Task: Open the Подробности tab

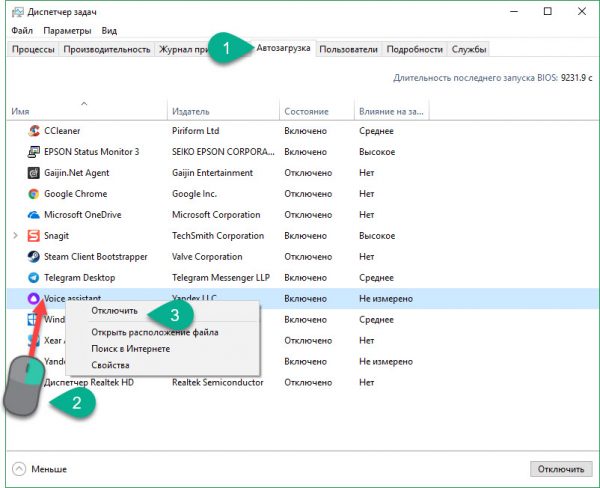Action: tap(415, 49)
